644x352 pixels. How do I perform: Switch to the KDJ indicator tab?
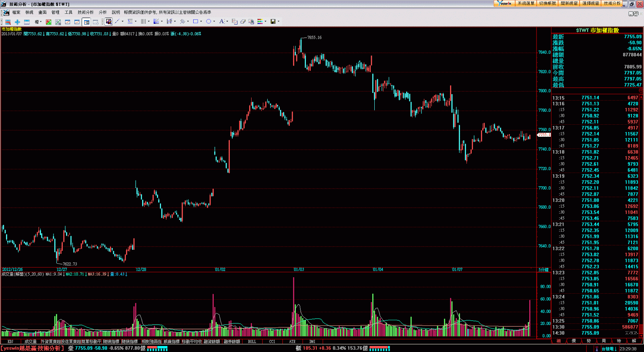pos(10,342)
